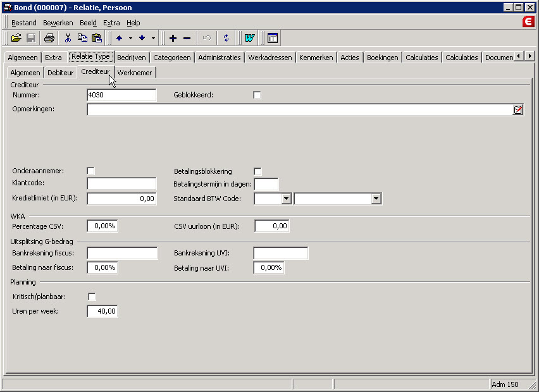539x392 pixels.
Task: Open the Administraties tab
Action: (220, 58)
